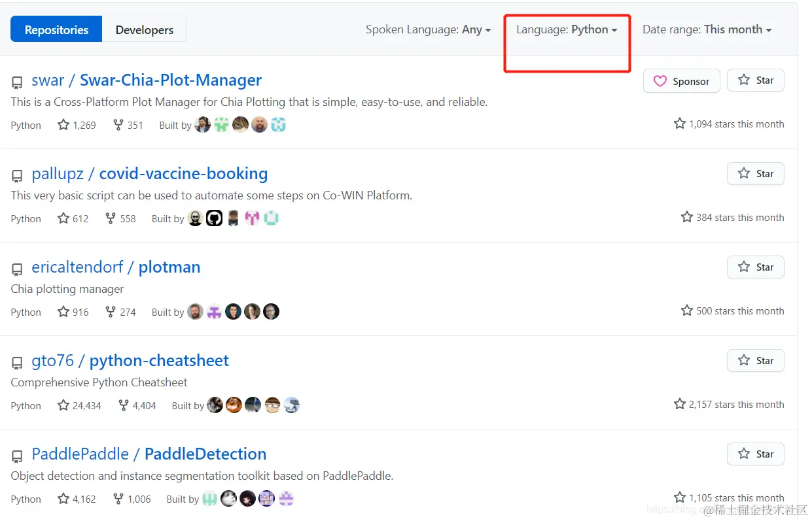Open swar / Swar-Chia-Plot-Manager repository link
The image size is (812, 521).
click(147, 80)
